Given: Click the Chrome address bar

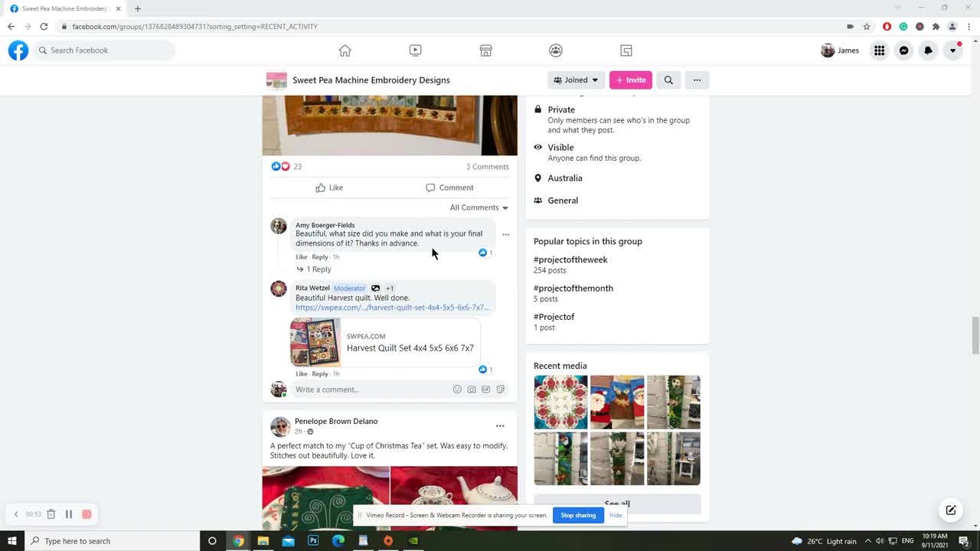Looking at the screenshot, I should (x=452, y=27).
